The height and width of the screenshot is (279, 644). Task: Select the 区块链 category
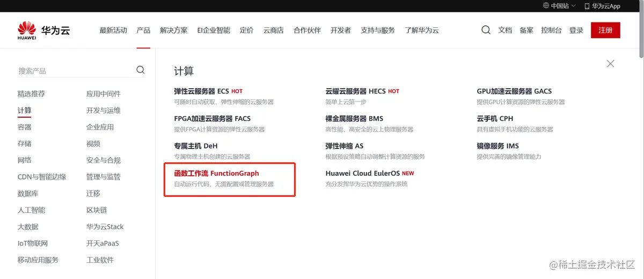tap(97, 210)
